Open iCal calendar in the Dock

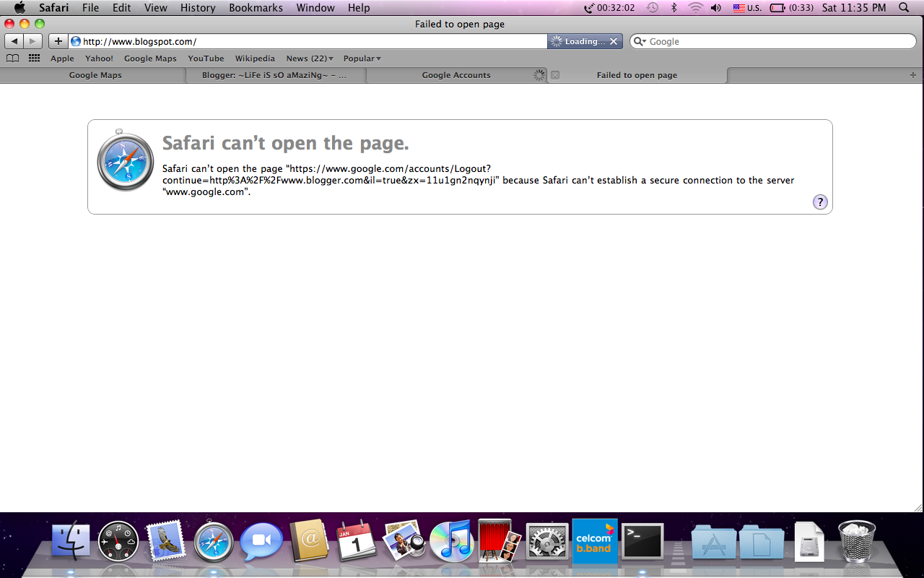click(356, 541)
